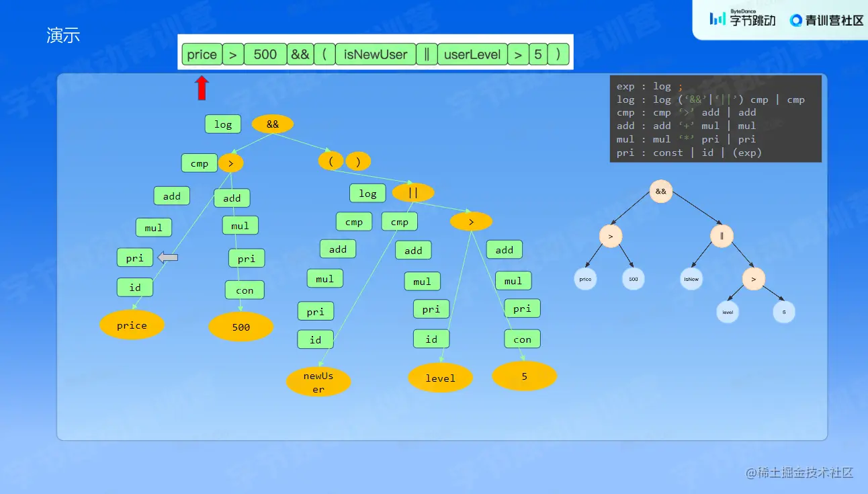
Task: Click the green 'log' node beside orange '&&'
Action: point(223,124)
